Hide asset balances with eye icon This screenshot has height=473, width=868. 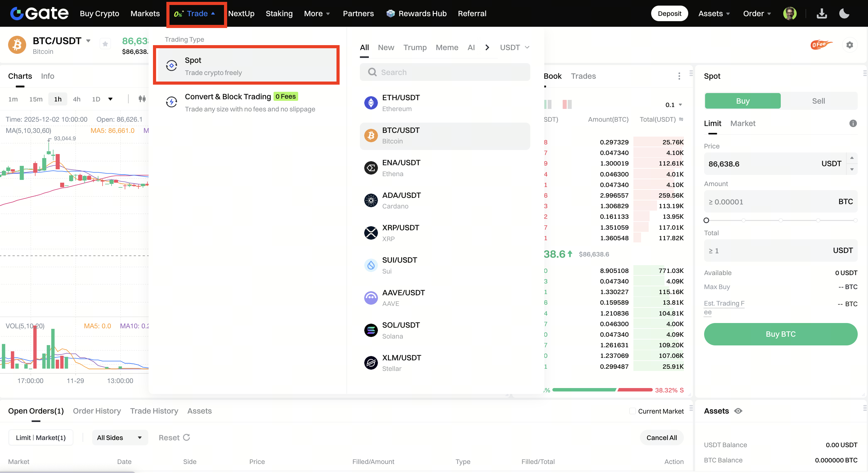pyautogui.click(x=738, y=411)
